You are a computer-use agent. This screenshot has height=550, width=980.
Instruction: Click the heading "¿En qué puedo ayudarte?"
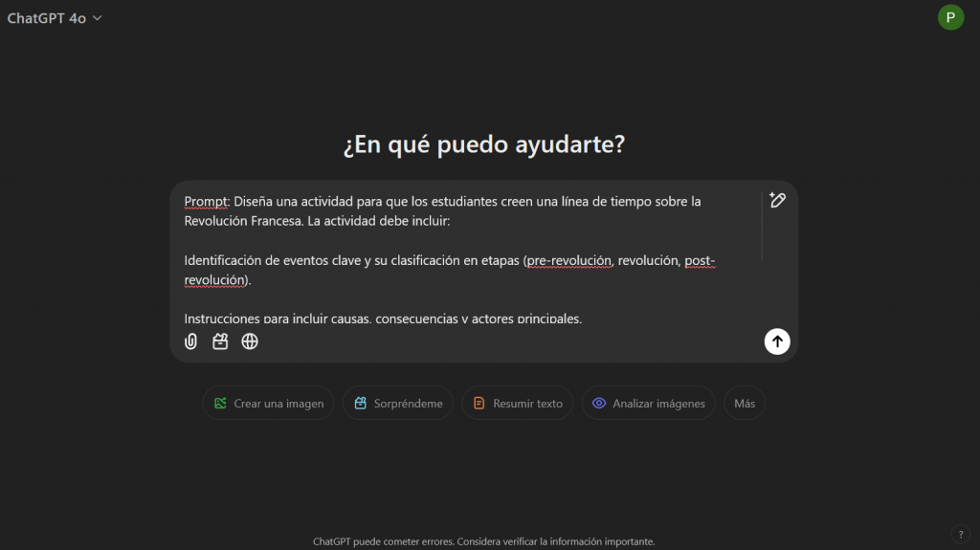tap(483, 144)
